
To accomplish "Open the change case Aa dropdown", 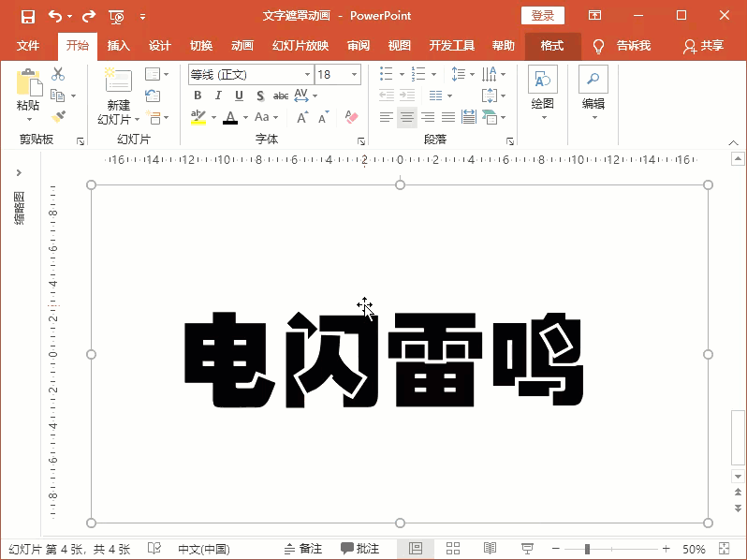I will pos(266,117).
